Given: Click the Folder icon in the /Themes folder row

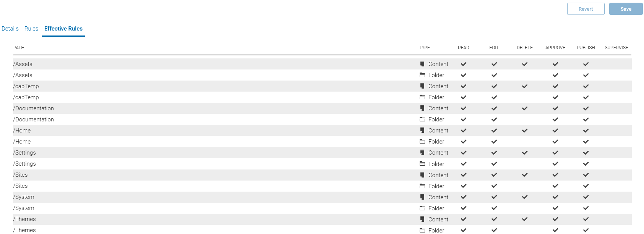Looking at the screenshot, I should tap(422, 230).
